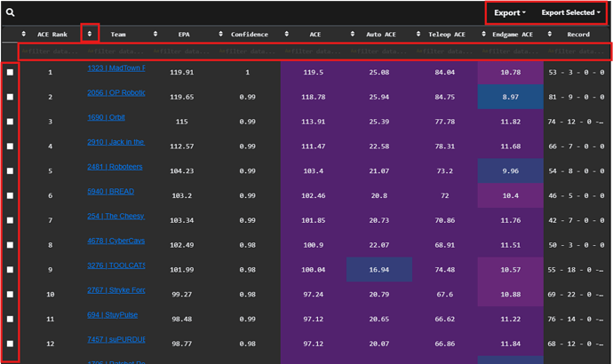
Task: Click the Auto ACE sort arrows
Action: [352, 34]
